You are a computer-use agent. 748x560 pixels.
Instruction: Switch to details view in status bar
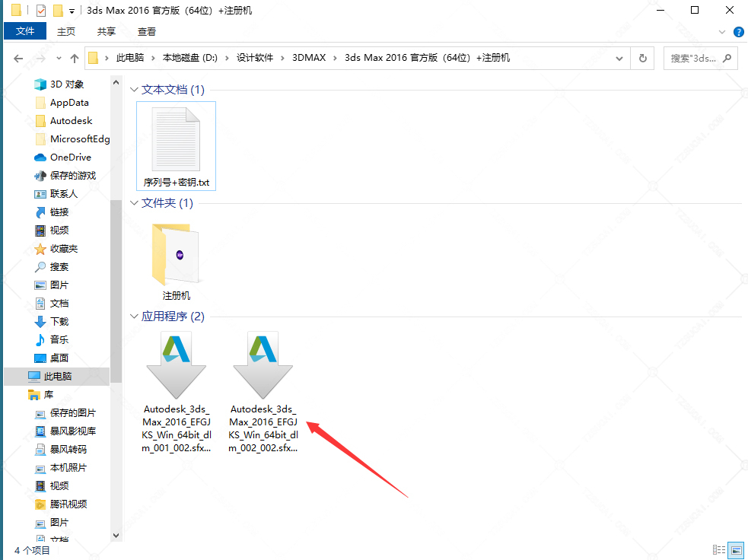coord(719,549)
